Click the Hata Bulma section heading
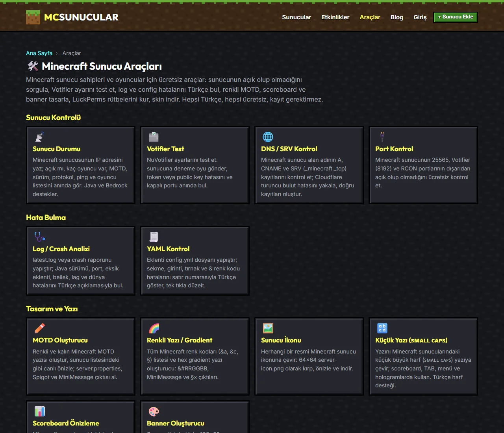The height and width of the screenshot is (433, 504). coord(46,217)
